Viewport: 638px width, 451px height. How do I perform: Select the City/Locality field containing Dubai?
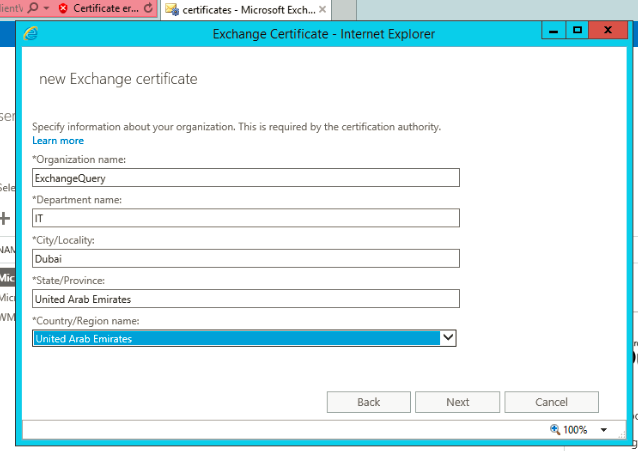245,258
